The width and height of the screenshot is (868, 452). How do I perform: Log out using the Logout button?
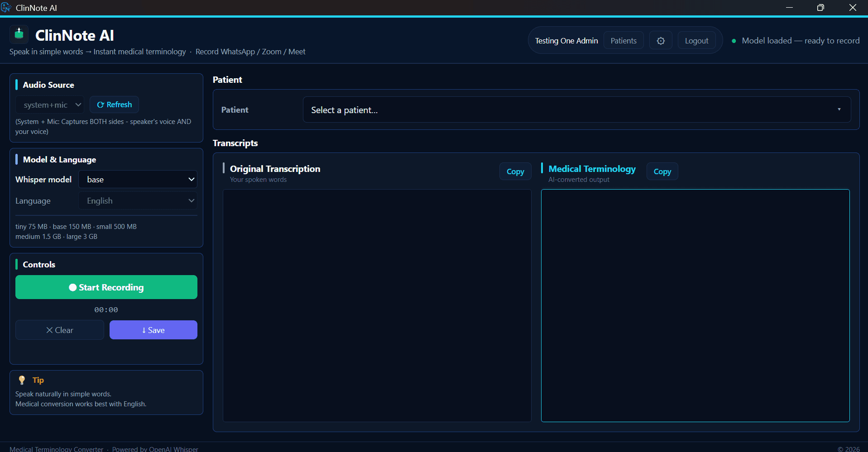pos(696,41)
